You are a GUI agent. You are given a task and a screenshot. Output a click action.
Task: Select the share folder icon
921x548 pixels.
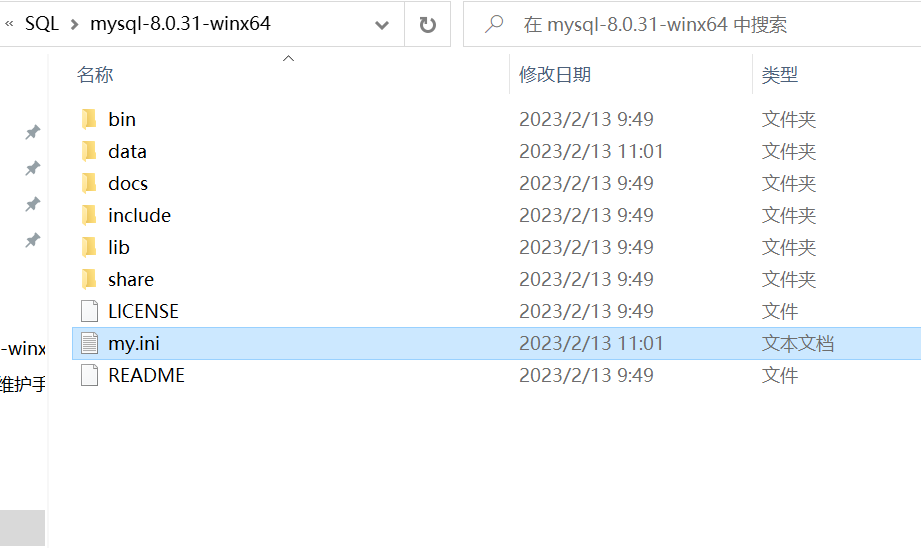(x=89, y=280)
